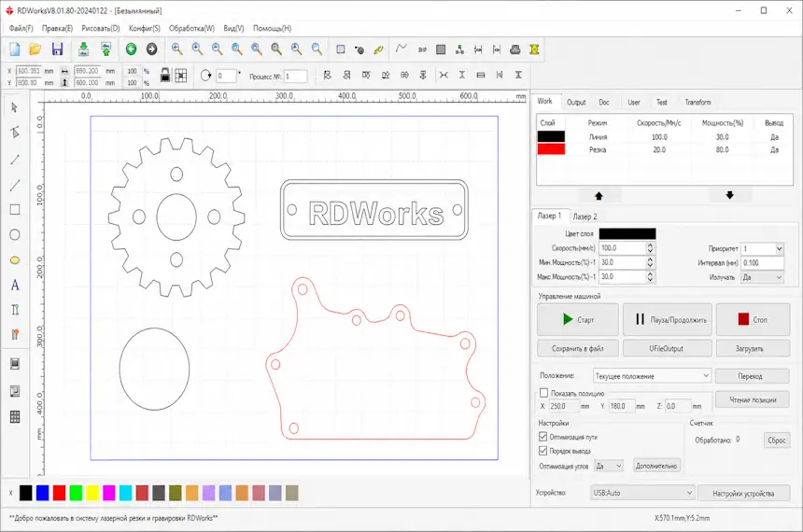The height and width of the screenshot is (532, 803).
Task: Pick the yellow color in bottom palette
Action: pos(92,493)
